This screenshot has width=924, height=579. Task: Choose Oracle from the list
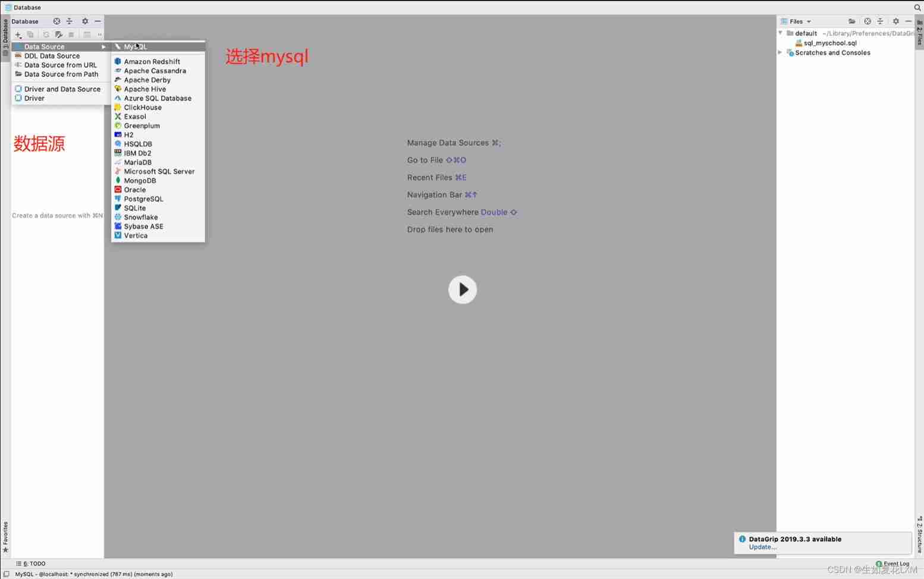[x=158, y=190]
